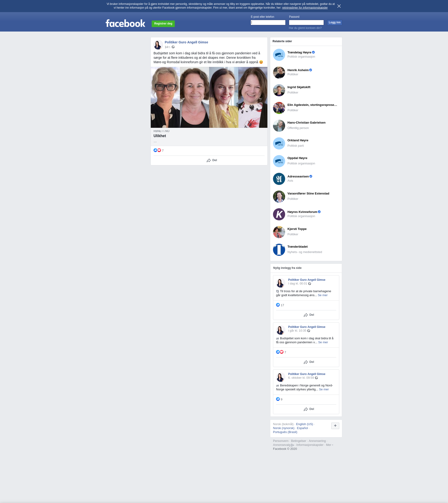448x503 pixels.
Task: Open Varaordfører Stine Estenstad page name
Action: point(308,193)
